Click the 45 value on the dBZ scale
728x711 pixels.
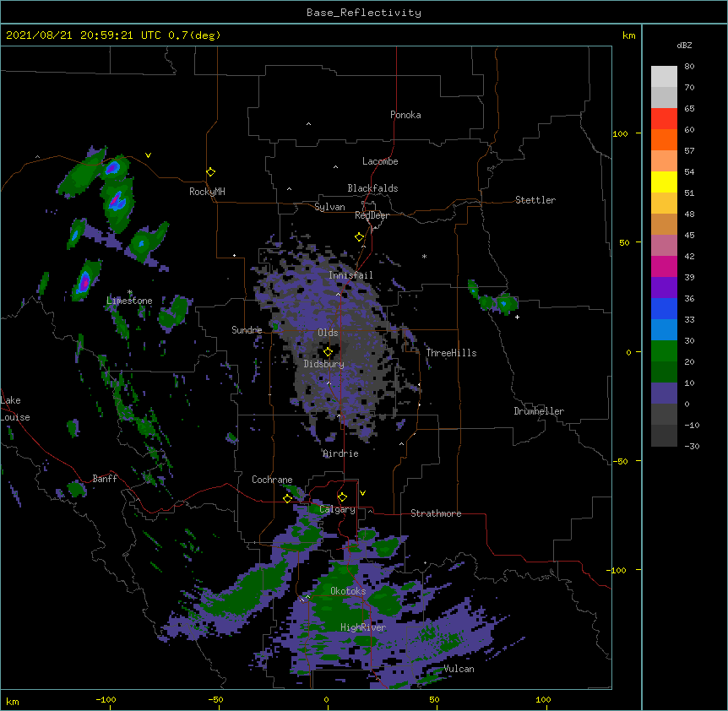pos(689,236)
